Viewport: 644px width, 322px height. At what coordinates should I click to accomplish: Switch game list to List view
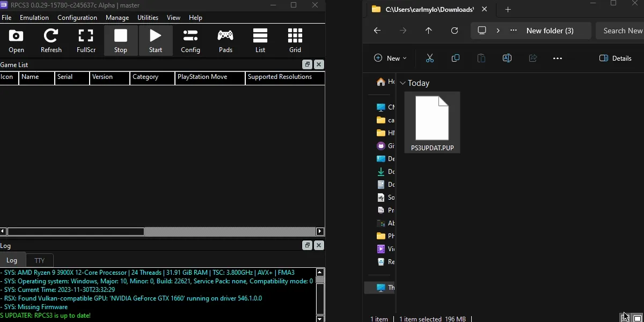pyautogui.click(x=260, y=41)
